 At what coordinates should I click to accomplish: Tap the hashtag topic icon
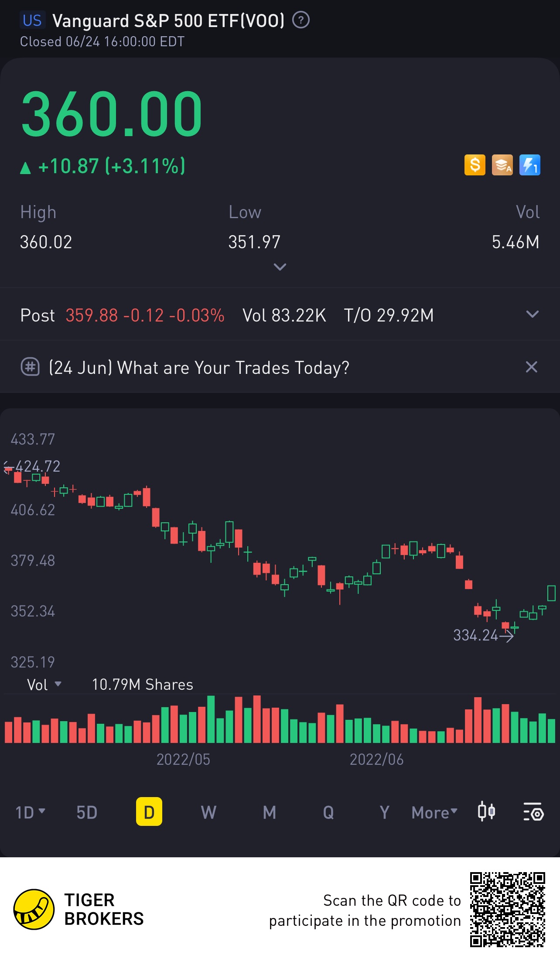30,367
